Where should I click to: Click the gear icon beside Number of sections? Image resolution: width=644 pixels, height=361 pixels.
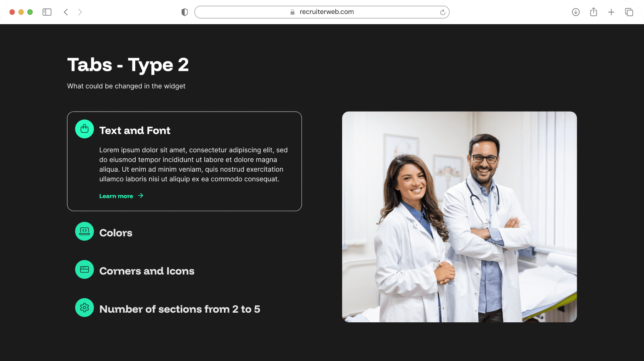point(85,308)
